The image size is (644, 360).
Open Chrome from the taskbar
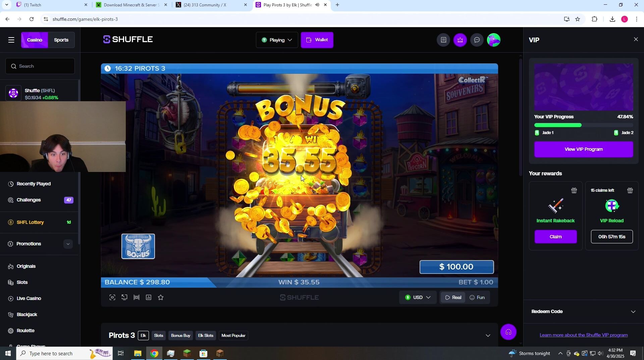pos(154,354)
